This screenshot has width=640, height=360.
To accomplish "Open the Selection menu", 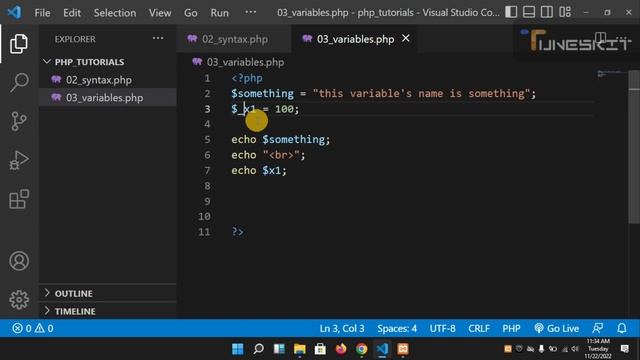I will tap(115, 13).
